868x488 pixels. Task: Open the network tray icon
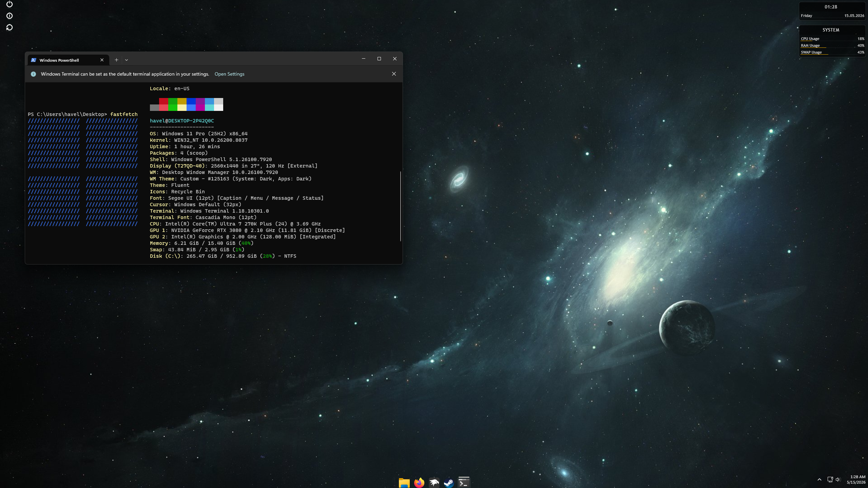click(830, 480)
